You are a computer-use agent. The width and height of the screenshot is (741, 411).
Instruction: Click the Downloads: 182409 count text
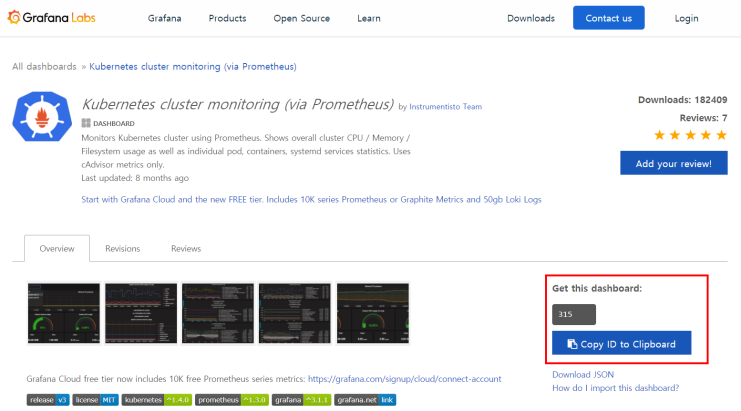[682, 100]
